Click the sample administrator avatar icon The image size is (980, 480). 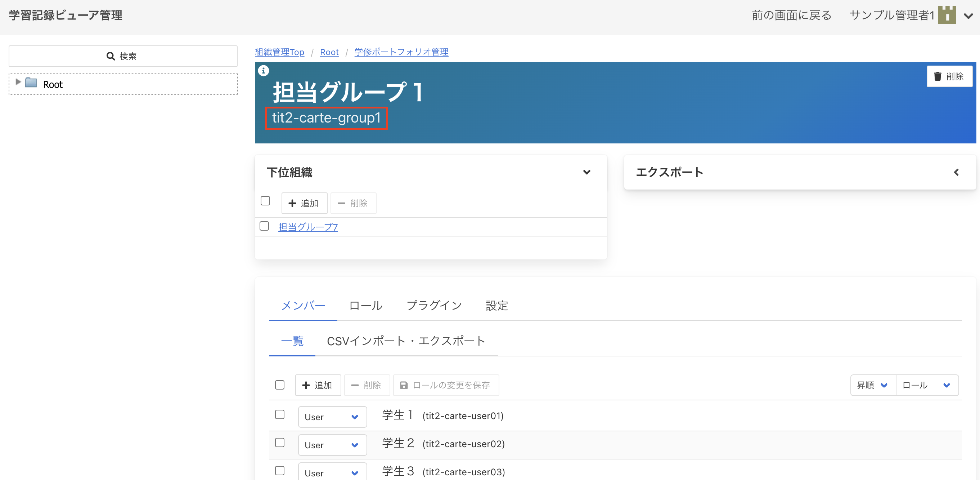(947, 15)
